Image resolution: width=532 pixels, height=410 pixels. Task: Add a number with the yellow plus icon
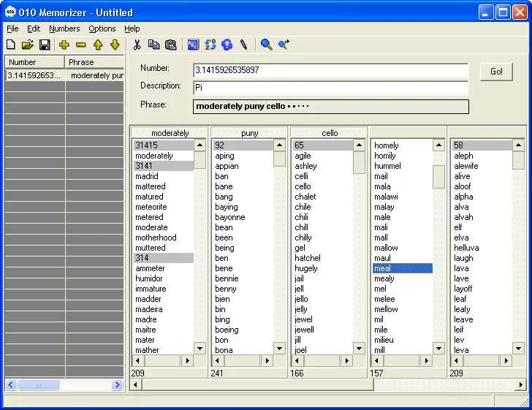pyautogui.click(x=64, y=45)
